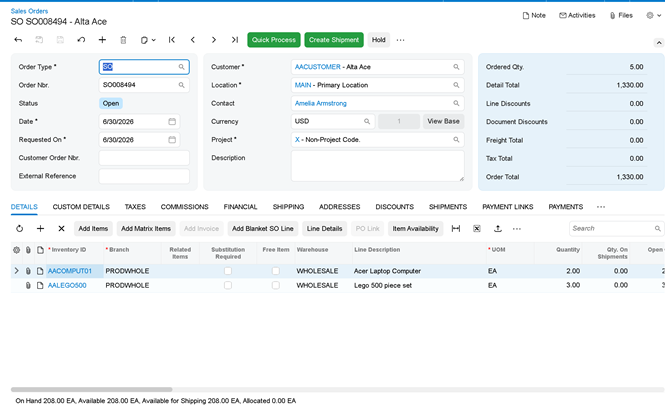Switch to the Financial tab

[x=240, y=207]
